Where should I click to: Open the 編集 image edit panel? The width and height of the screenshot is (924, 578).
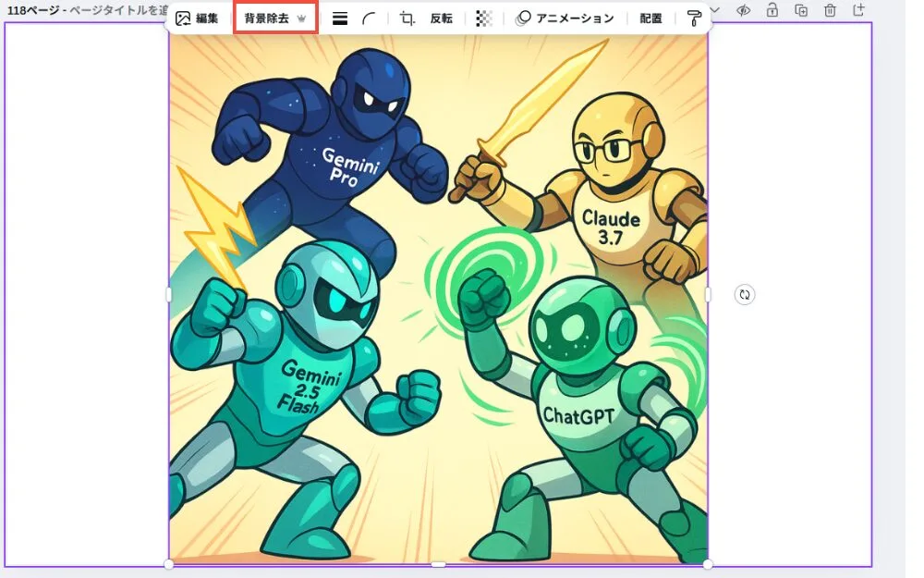tap(197, 18)
